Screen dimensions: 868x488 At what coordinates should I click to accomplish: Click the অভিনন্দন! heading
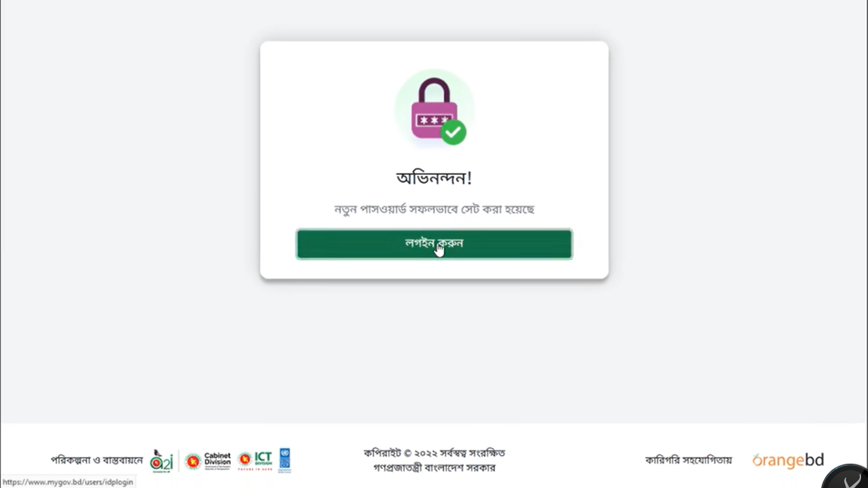click(x=434, y=178)
